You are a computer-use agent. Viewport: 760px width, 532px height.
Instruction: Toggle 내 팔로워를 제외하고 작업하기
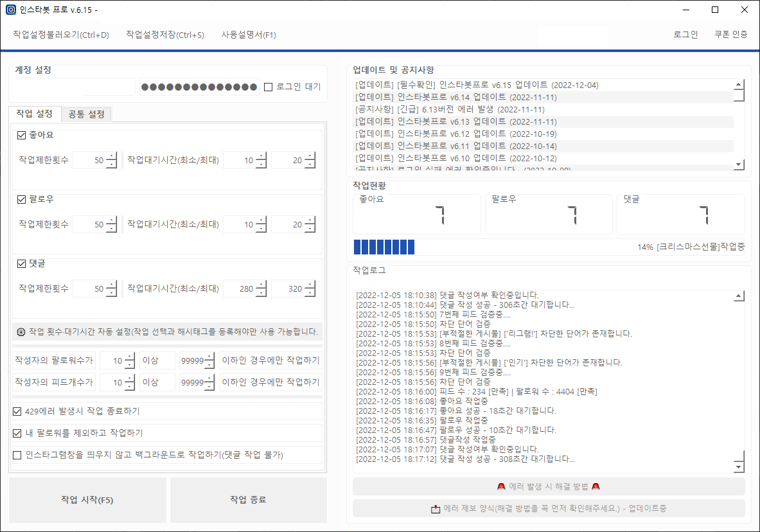pos(17,434)
